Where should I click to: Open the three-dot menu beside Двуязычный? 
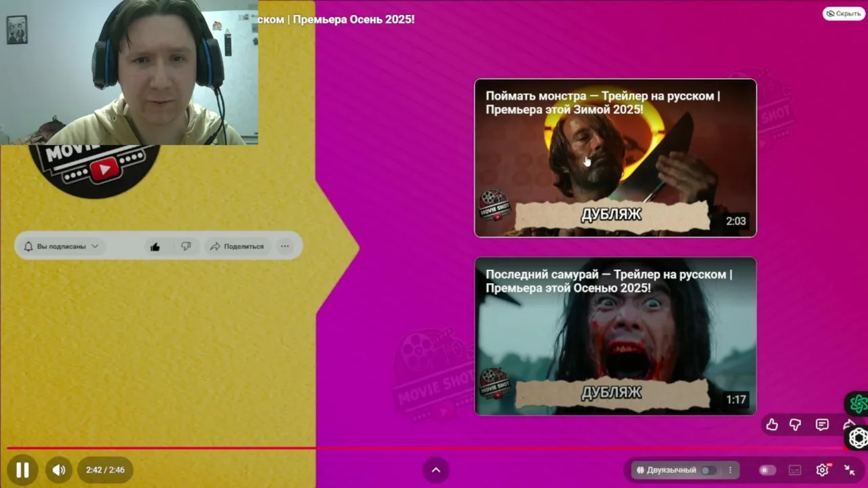(x=730, y=470)
